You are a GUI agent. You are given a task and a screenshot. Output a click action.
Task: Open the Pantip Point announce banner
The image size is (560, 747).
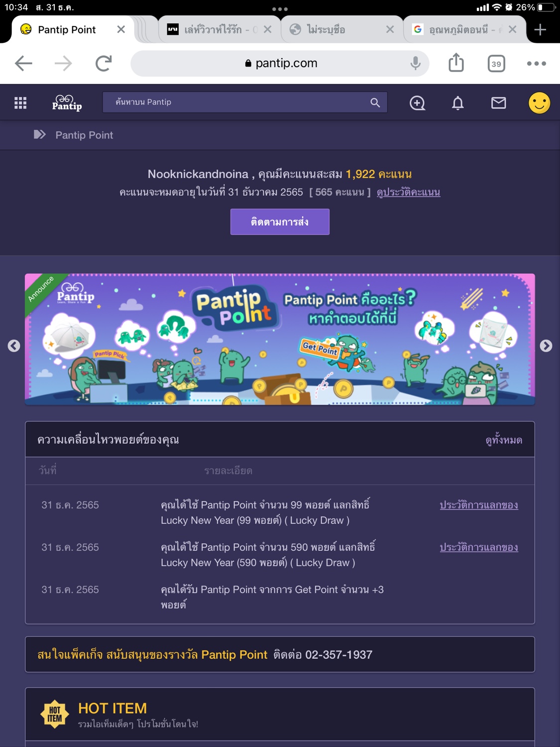click(x=280, y=339)
